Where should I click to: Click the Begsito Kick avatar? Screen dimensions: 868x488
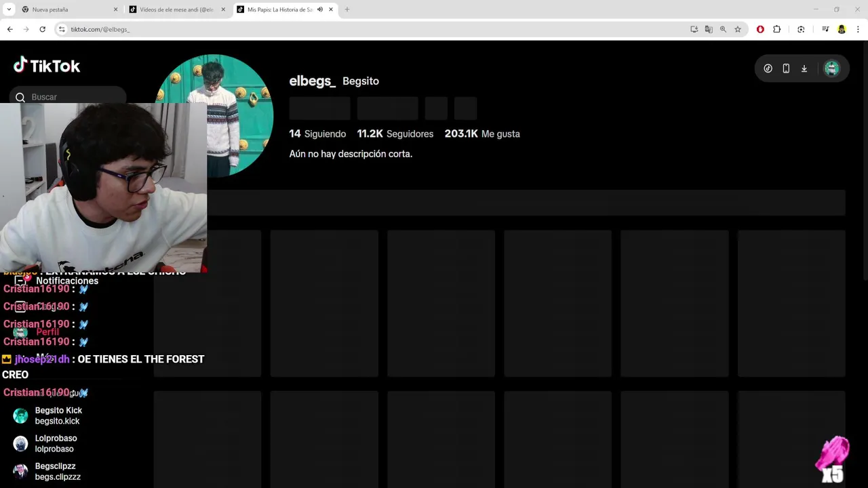click(20, 415)
